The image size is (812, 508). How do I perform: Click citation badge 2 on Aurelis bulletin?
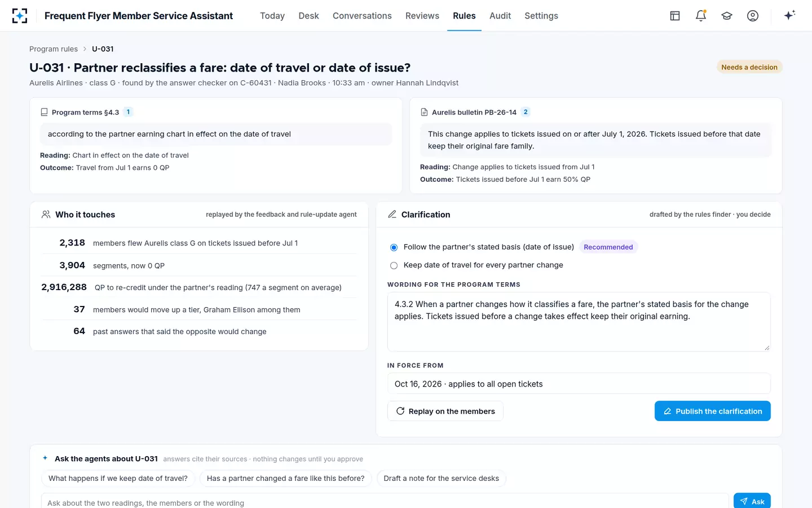click(526, 112)
